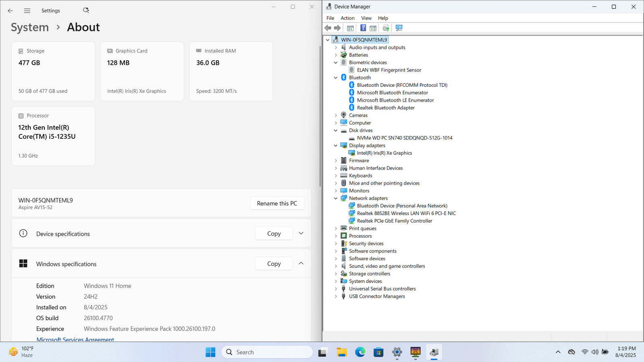Click the Settings search icon
Viewport: 644px width, 362px height.
point(86,10)
